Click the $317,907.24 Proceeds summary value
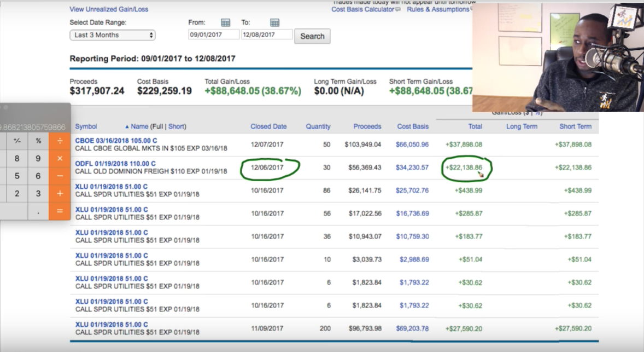 97,91
